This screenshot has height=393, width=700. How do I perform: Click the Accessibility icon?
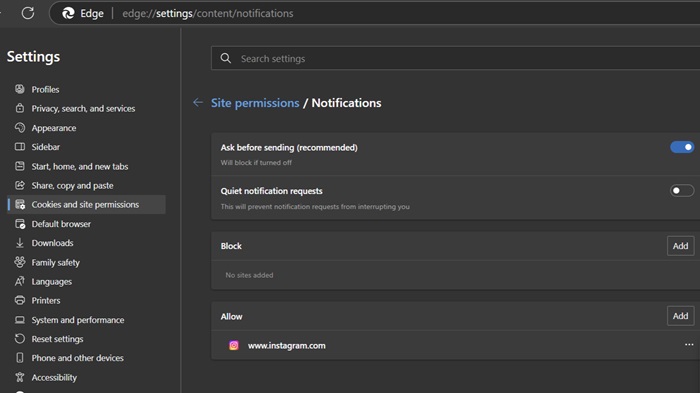[x=20, y=377]
